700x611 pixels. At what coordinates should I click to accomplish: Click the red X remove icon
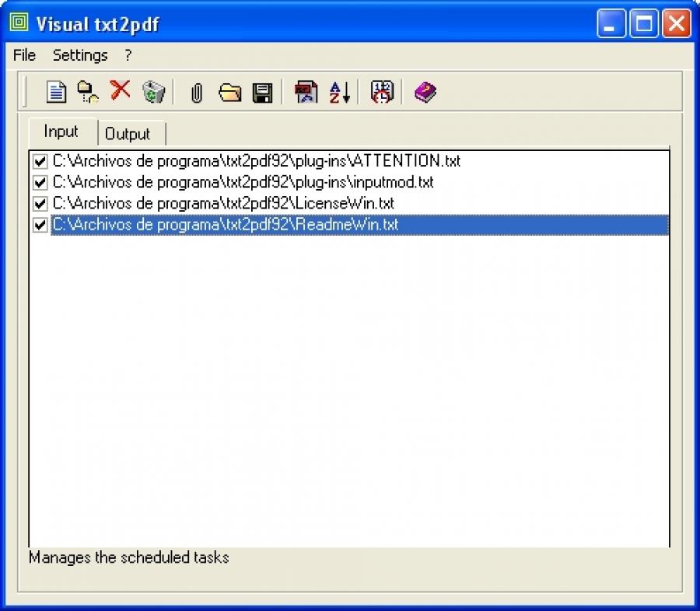tap(120, 90)
